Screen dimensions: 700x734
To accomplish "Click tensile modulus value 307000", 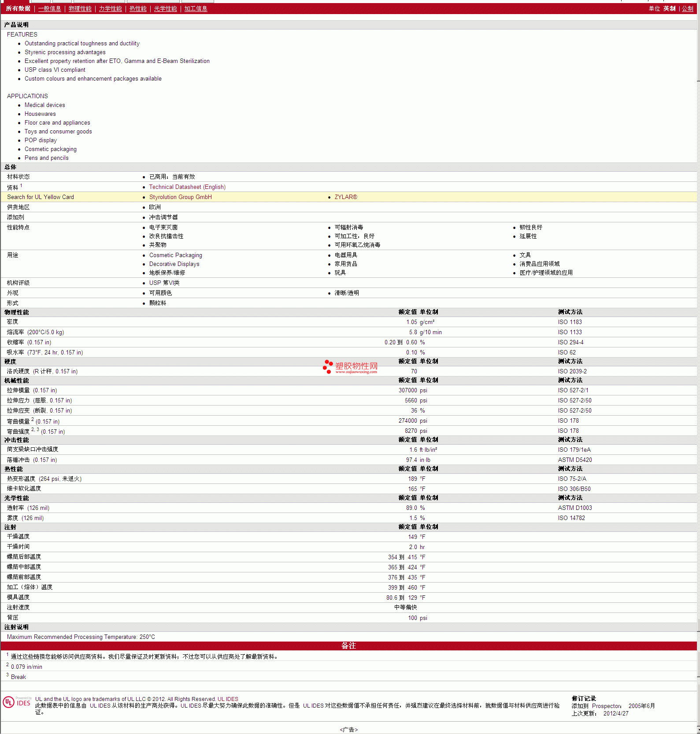I will [407, 391].
